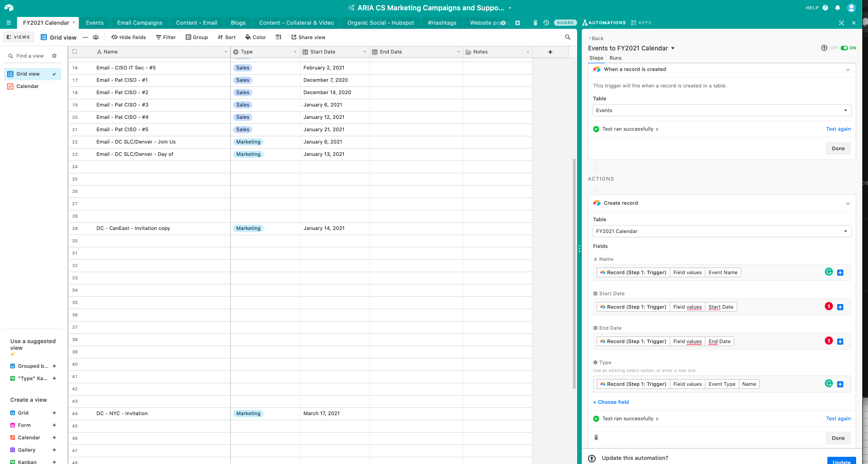Screen dimensions: 868x464
Task: Open automation name dropdown arrow
Action: pyautogui.click(x=673, y=48)
